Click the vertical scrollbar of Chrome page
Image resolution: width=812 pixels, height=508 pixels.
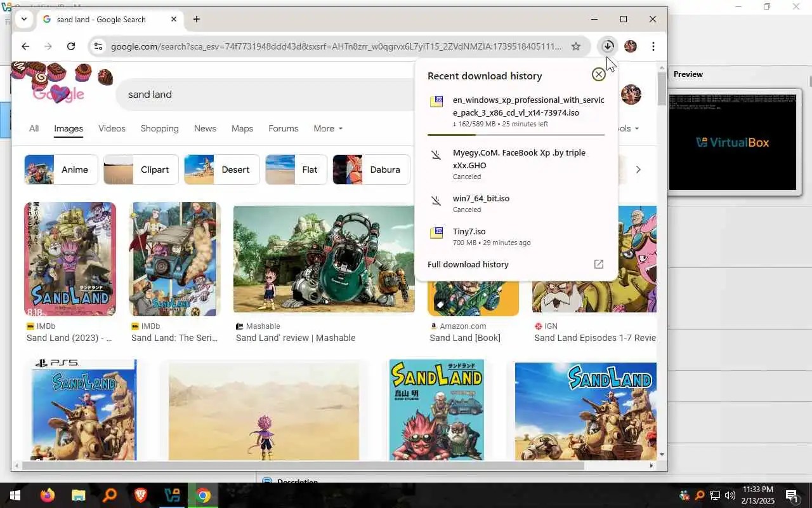pos(662,89)
